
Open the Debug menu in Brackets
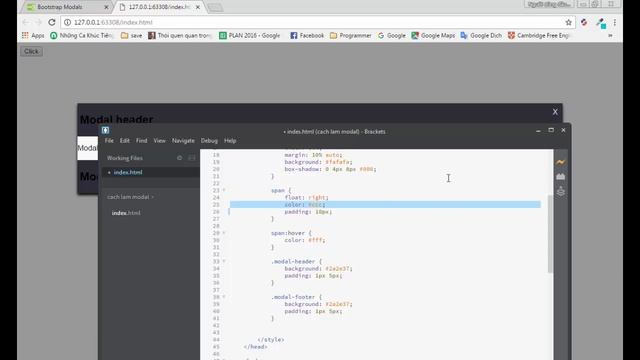pyautogui.click(x=209, y=140)
